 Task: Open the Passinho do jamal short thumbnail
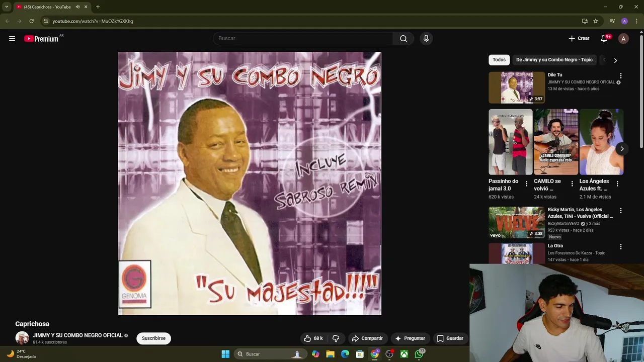(510, 142)
